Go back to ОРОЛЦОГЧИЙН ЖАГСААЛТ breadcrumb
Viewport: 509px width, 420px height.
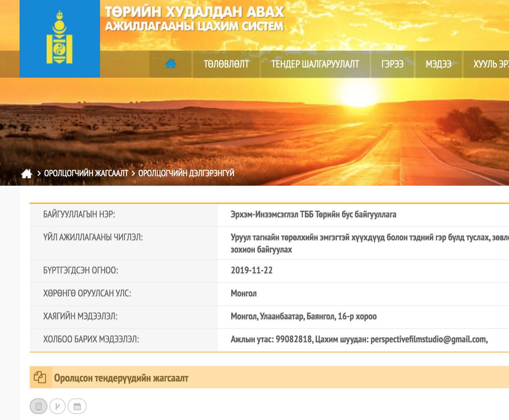click(x=86, y=173)
